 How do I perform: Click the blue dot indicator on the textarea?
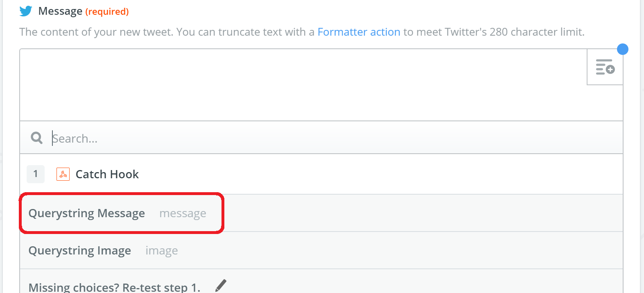point(622,49)
